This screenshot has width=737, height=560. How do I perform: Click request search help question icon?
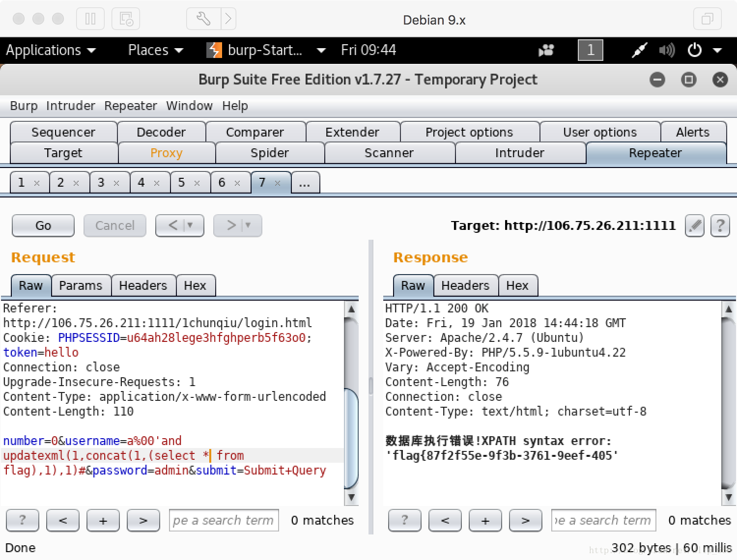pyautogui.click(x=22, y=520)
